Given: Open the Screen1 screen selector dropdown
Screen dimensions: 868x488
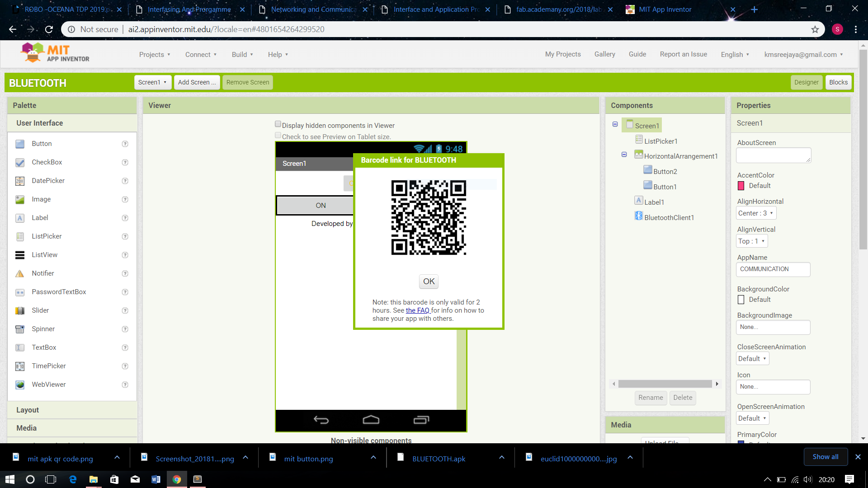Looking at the screenshot, I should pyautogui.click(x=152, y=82).
